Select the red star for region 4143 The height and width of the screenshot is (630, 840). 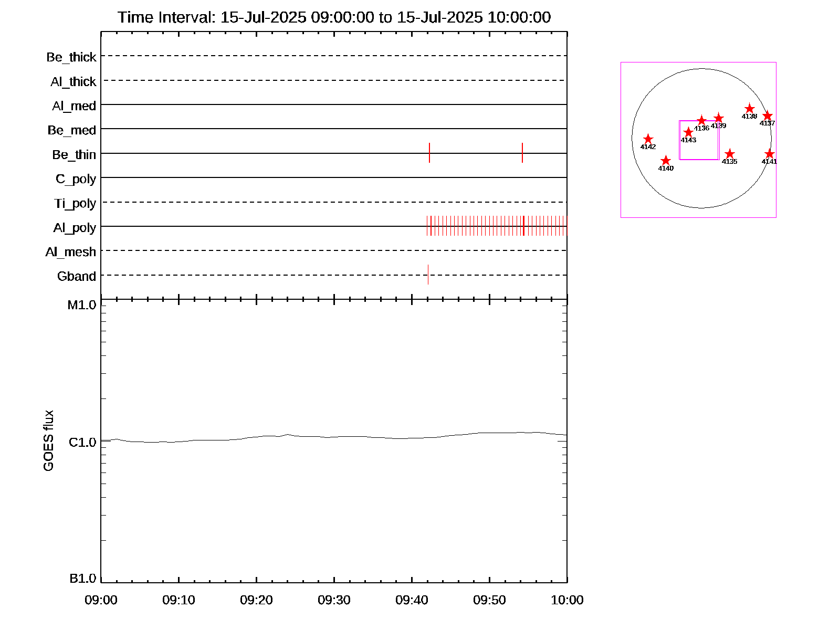(x=688, y=132)
